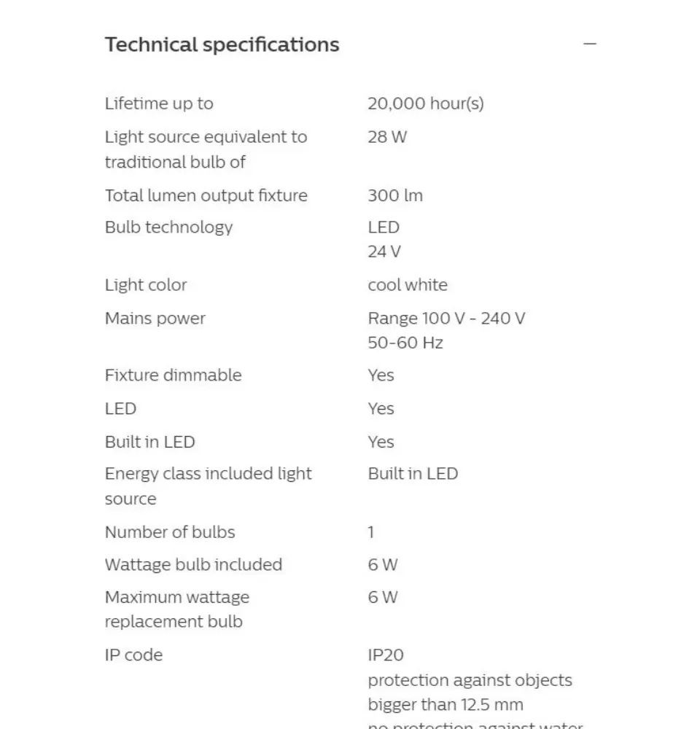Click the Technical specifications heading
This screenshot has height=729, width=700.
(222, 44)
